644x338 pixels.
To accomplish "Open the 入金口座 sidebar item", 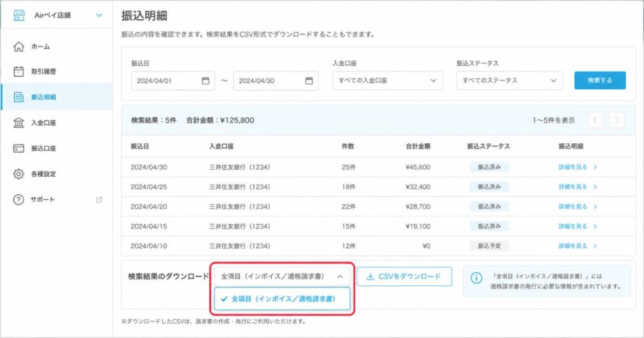I will [57, 123].
